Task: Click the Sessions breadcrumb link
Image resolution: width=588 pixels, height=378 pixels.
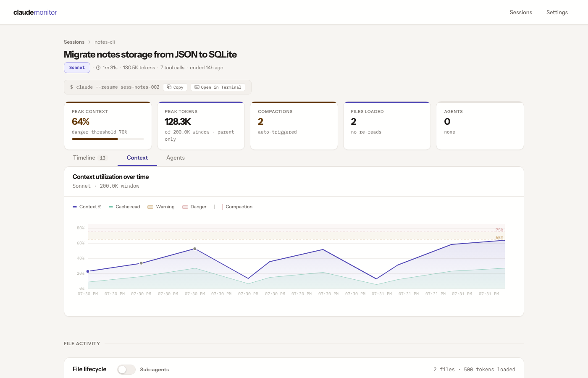Action: pos(74,42)
